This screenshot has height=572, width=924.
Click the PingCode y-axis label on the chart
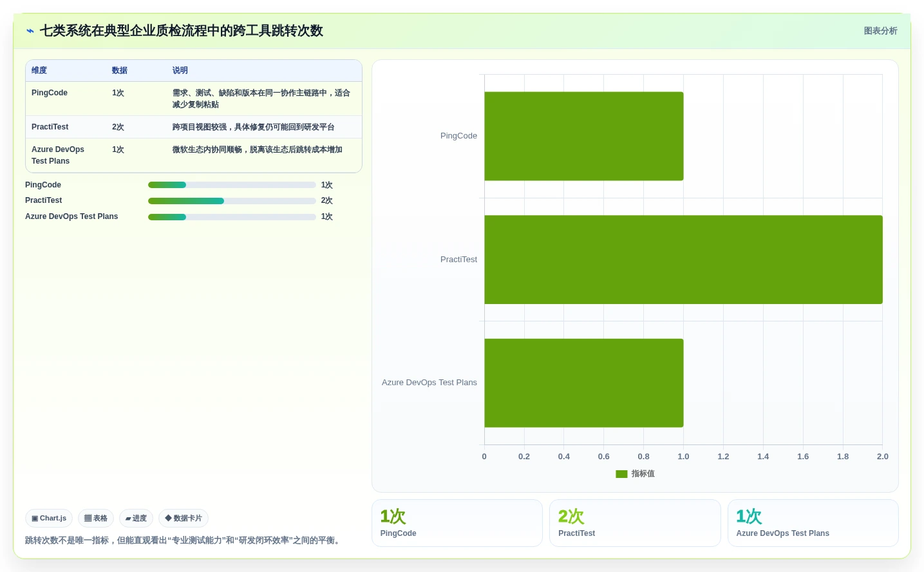click(x=458, y=136)
